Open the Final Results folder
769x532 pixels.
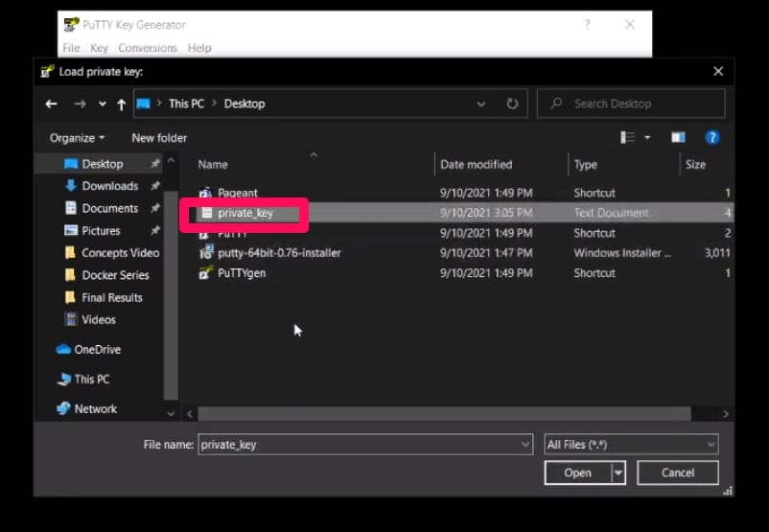coord(112,297)
